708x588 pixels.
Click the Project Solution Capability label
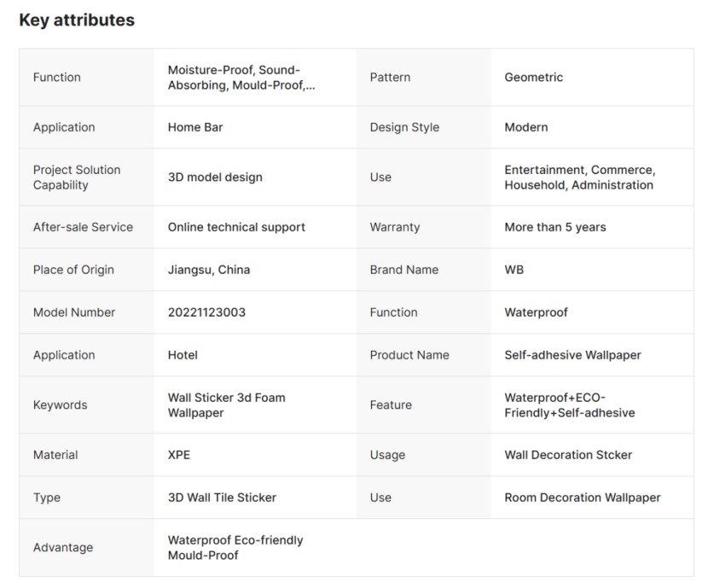click(x=77, y=178)
